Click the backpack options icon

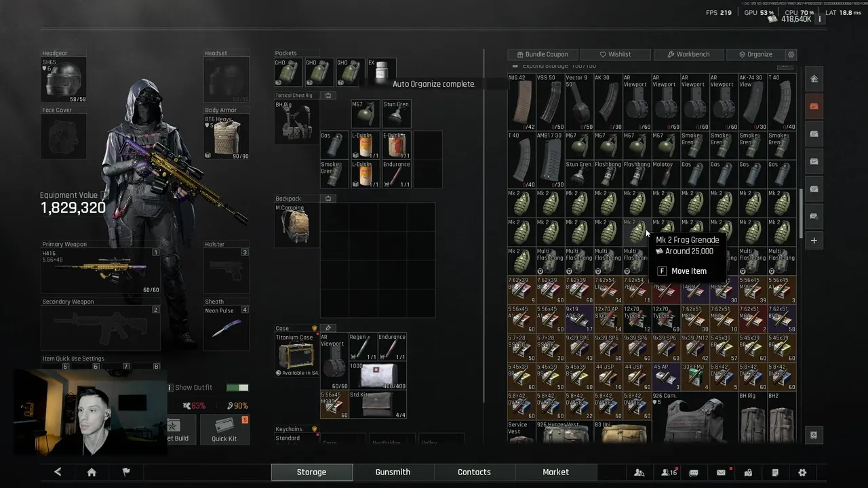328,199
